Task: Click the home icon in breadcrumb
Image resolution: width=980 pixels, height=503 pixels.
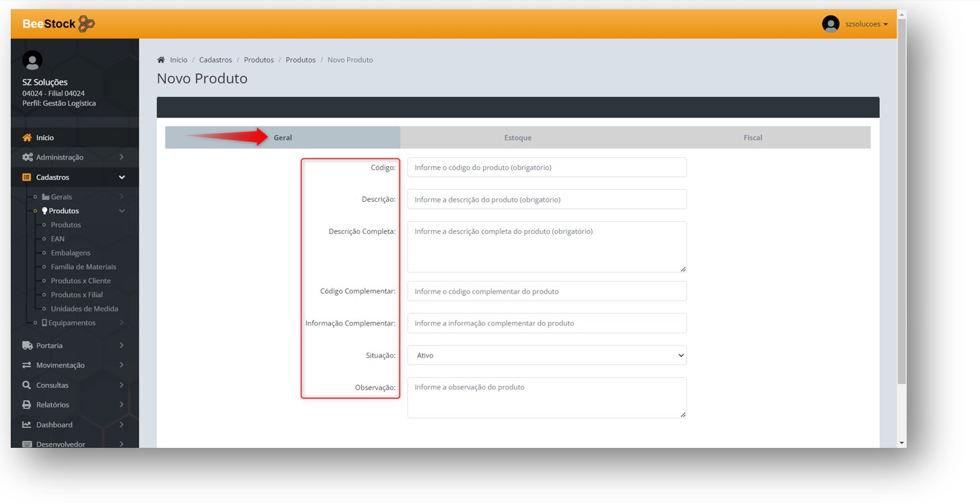Action: click(x=161, y=60)
